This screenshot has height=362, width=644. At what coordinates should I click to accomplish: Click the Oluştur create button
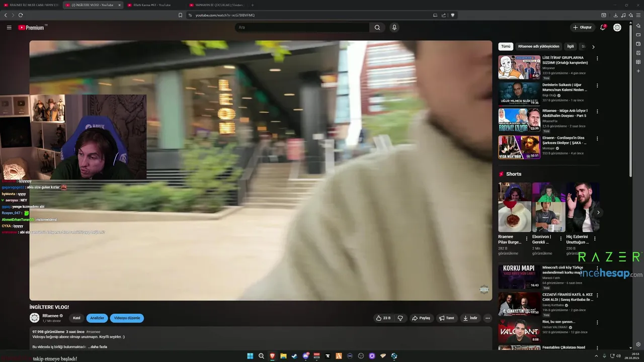[x=583, y=28]
